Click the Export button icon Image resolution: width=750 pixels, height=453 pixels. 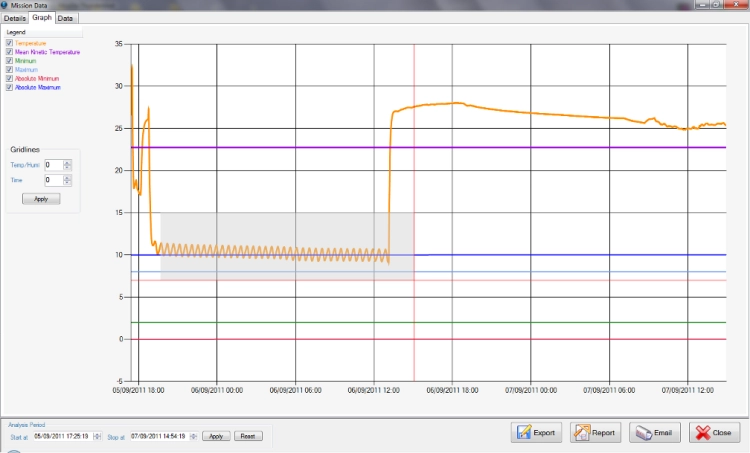click(x=525, y=433)
